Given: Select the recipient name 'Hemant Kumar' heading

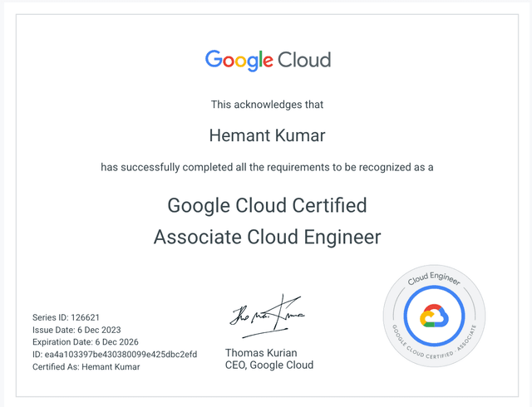Looking at the screenshot, I should tap(267, 135).
